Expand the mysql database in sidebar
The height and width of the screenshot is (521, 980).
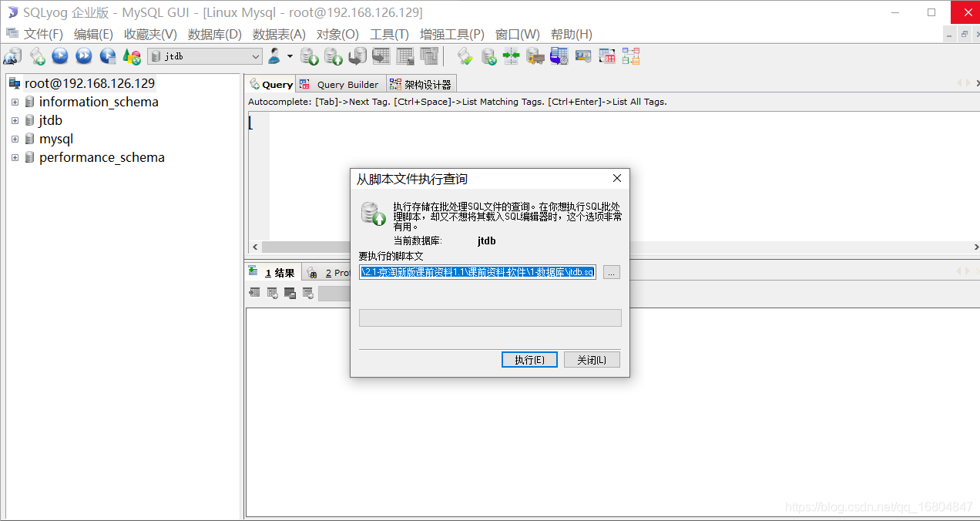click(15, 139)
